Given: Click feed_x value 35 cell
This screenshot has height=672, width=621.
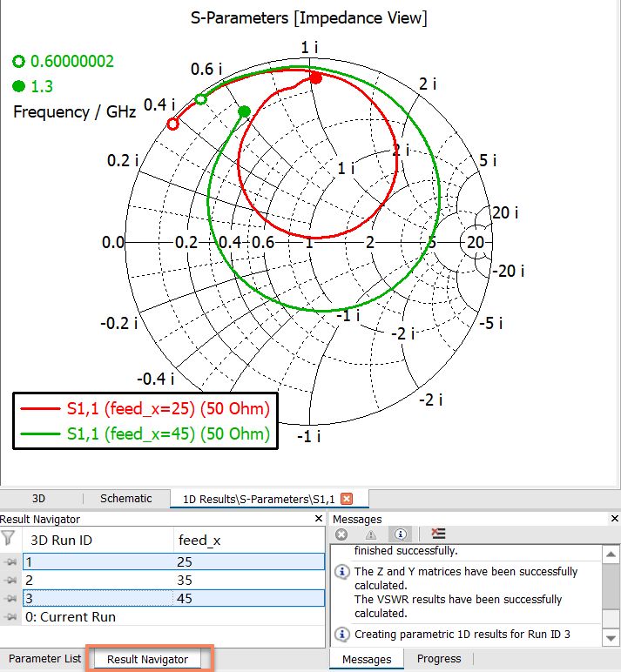Looking at the screenshot, I should (x=185, y=581).
